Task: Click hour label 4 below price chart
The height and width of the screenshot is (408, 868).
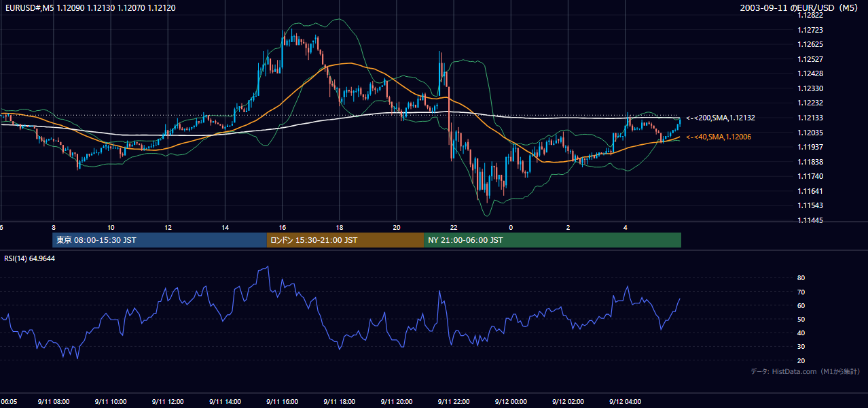Action: pos(625,227)
